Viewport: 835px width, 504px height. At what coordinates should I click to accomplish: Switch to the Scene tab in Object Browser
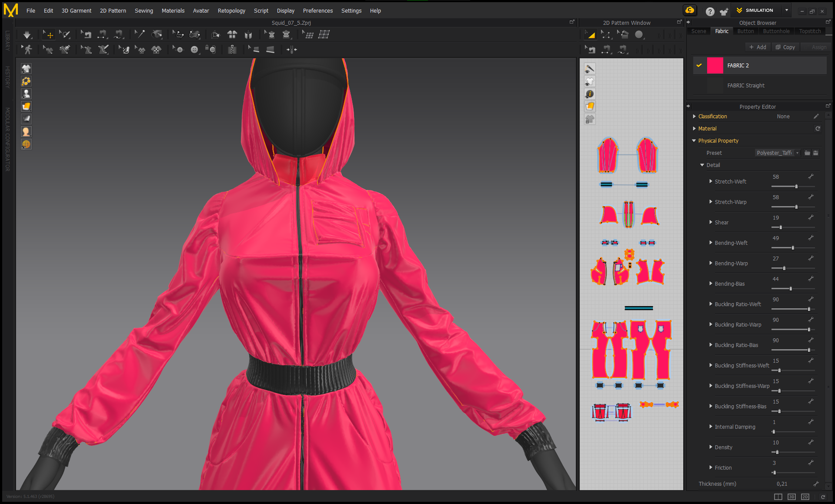[x=698, y=31]
